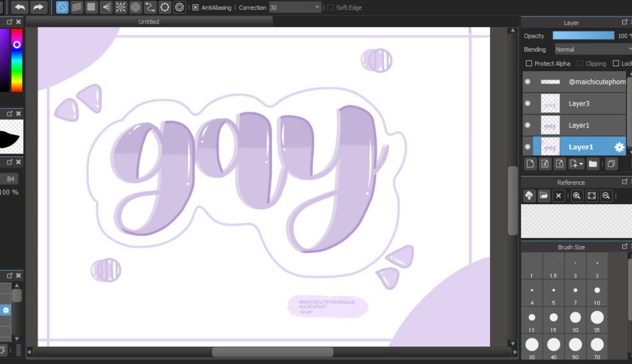The image size is (632, 364).
Task: Enable the curve snap guide
Action: pyautogui.click(x=150, y=7)
